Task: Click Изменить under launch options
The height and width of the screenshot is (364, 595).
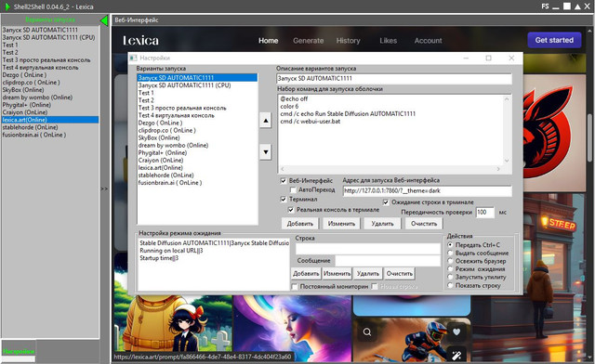Action: pyautogui.click(x=341, y=224)
